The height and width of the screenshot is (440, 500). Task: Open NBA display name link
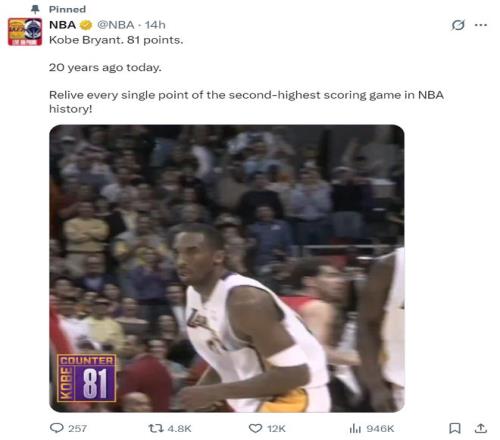coord(62,25)
